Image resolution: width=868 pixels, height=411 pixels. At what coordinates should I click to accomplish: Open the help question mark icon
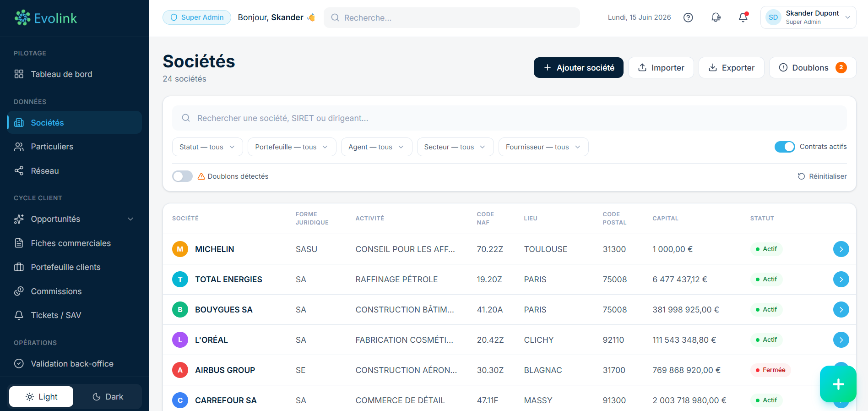point(688,17)
